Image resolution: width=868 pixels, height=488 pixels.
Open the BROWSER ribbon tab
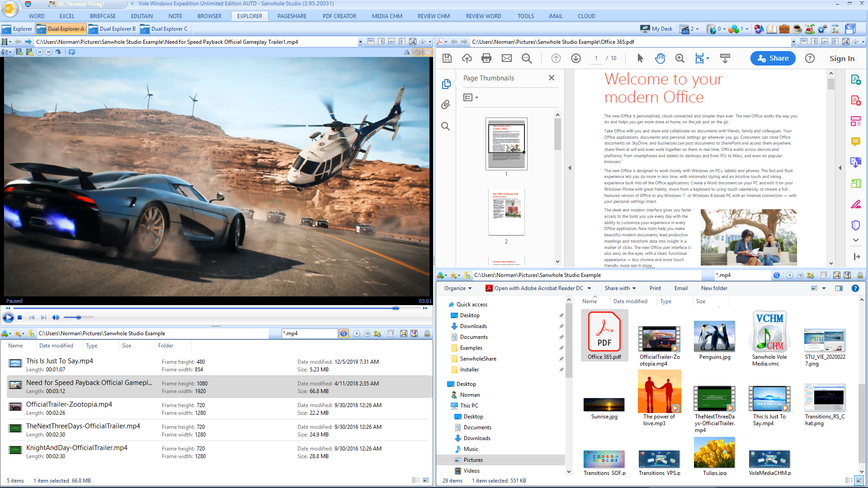coord(209,16)
